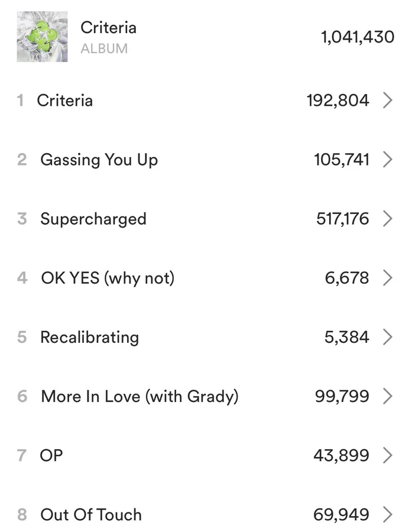Click chevron beside OK YES (why not)
The height and width of the screenshot is (532, 412).
tap(388, 278)
